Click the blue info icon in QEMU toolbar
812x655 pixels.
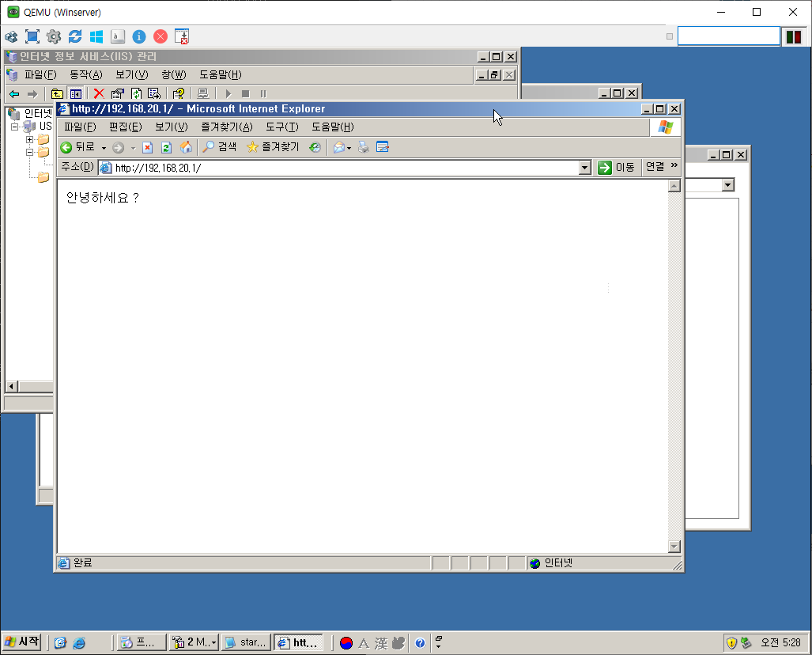point(139,36)
